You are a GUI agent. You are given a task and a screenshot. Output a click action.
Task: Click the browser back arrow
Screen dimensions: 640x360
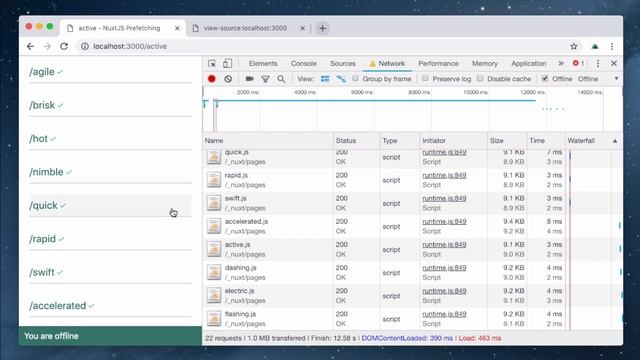pos(30,47)
